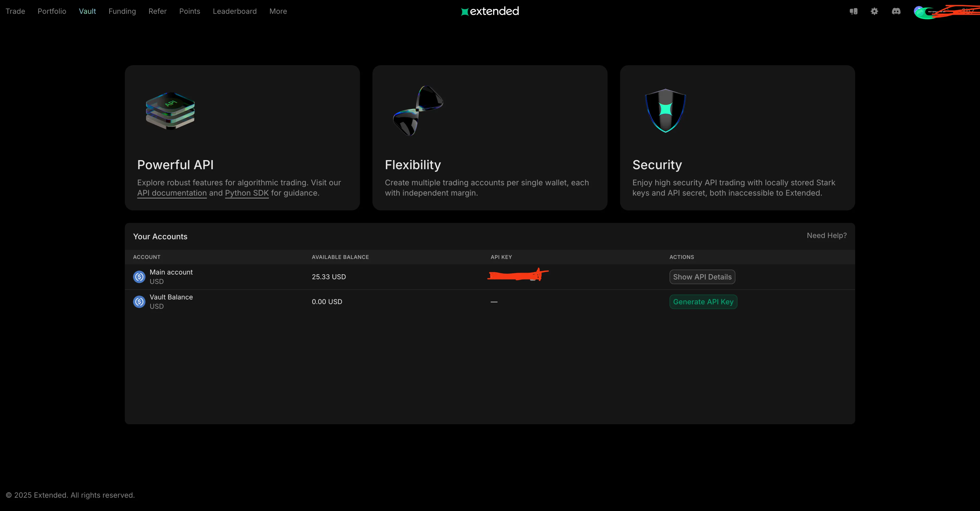Expand the More navigation menu
980x511 pixels.
pyautogui.click(x=278, y=11)
